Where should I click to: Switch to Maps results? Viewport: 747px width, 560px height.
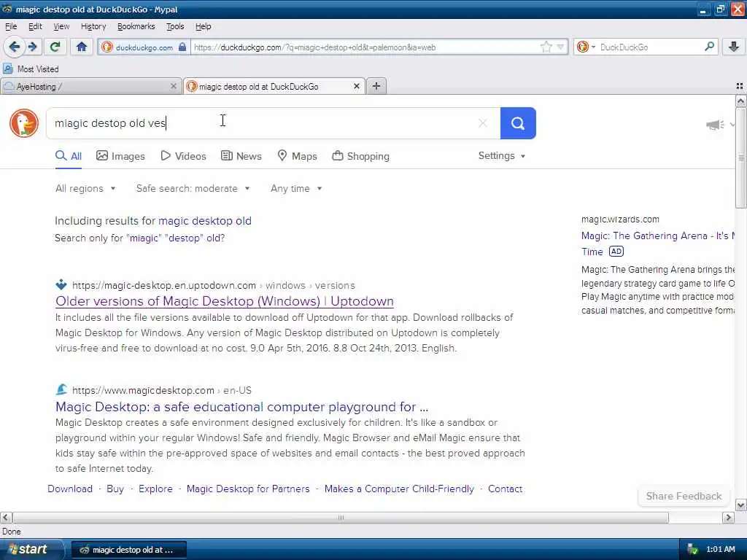pyautogui.click(x=298, y=156)
